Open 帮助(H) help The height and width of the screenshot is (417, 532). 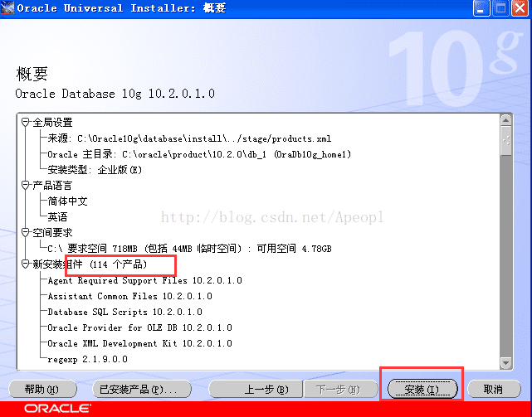(42, 389)
